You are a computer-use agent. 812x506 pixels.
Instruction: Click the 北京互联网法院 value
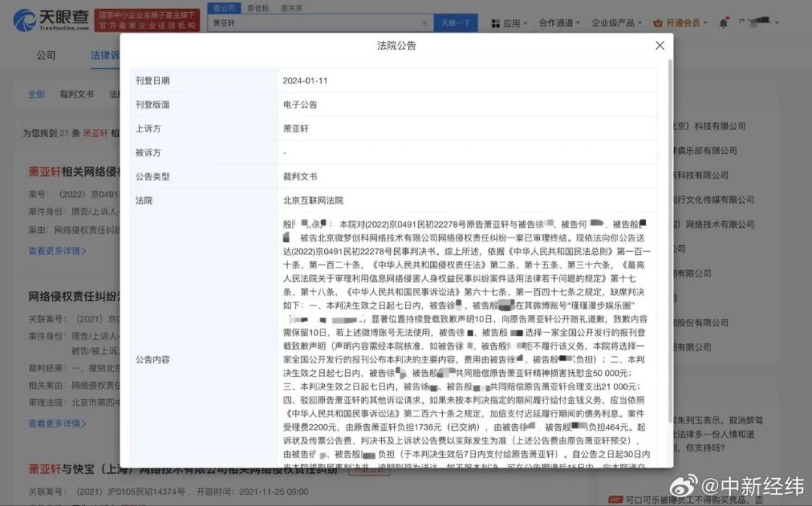(x=313, y=201)
